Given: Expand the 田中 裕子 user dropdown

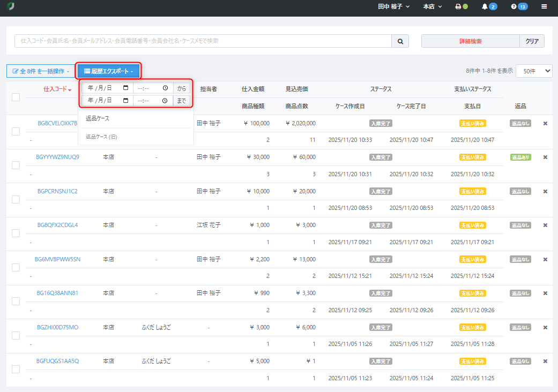Looking at the screenshot, I should (x=394, y=7).
